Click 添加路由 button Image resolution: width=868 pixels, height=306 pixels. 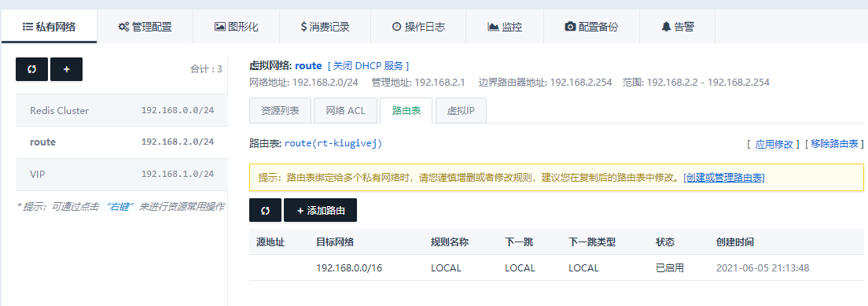[320, 210]
